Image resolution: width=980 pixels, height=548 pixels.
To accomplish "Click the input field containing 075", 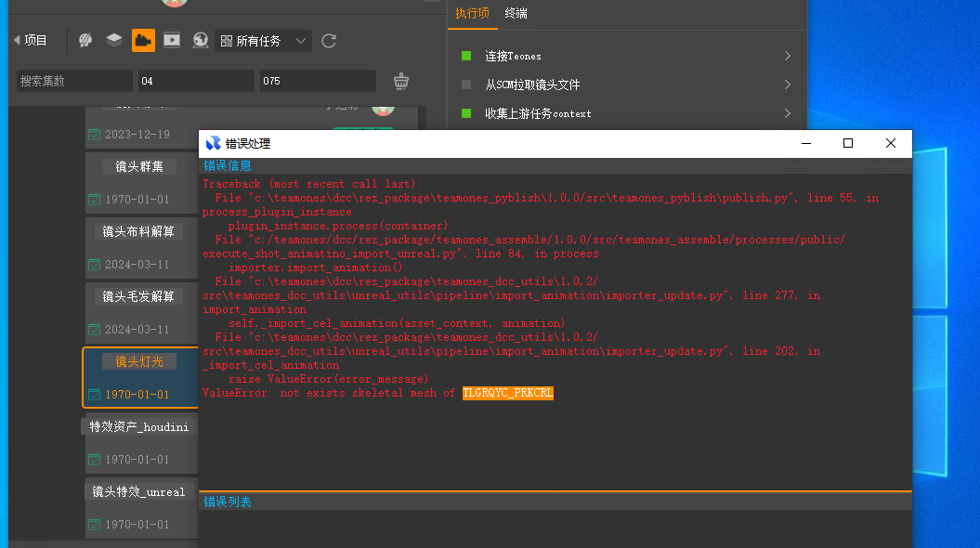I will (x=317, y=81).
